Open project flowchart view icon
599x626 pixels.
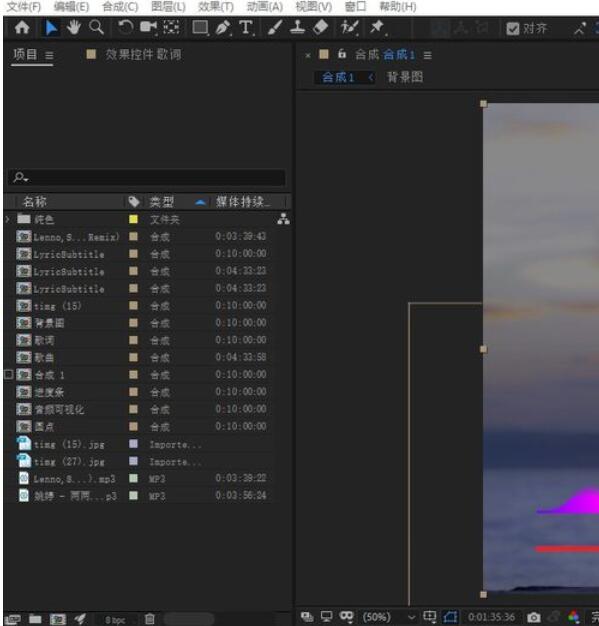point(284,219)
